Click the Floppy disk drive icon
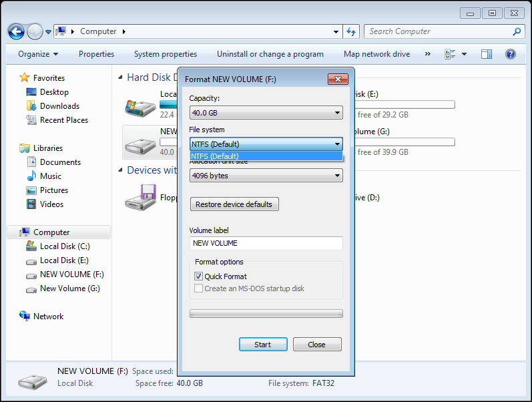Image resolution: width=532 pixels, height=402 pixels. point(140,198)
